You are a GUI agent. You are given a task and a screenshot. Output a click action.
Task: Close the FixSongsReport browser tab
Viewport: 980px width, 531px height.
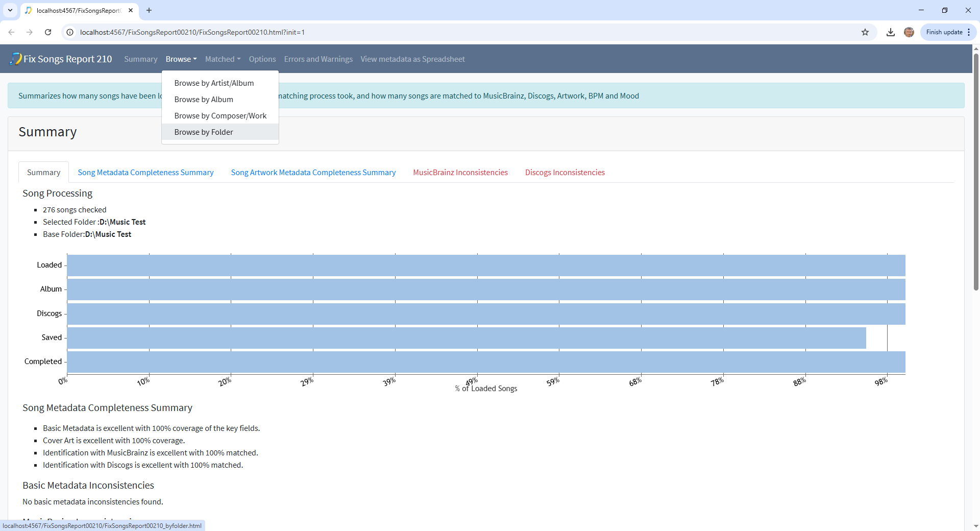131,10
